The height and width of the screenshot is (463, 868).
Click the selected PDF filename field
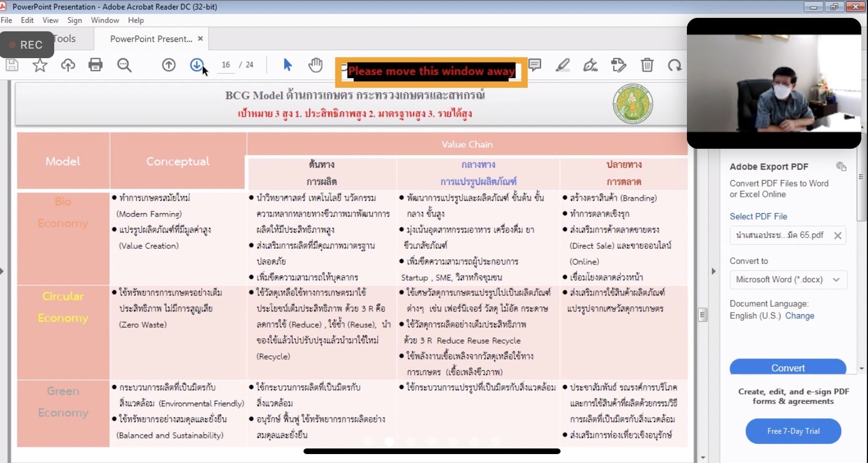780,235
